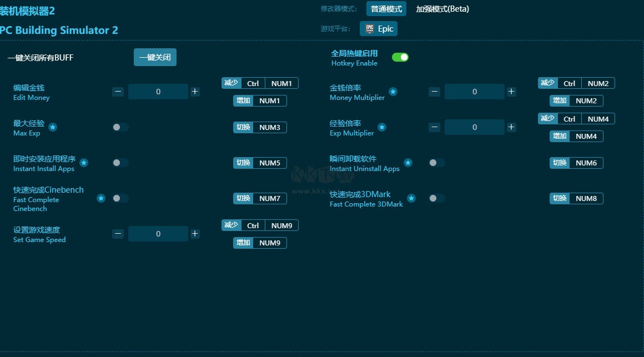This screenshot has height=357, width=644.
Task: Click Game Speed increase hotkey NUM9
Action: (260, 243)
